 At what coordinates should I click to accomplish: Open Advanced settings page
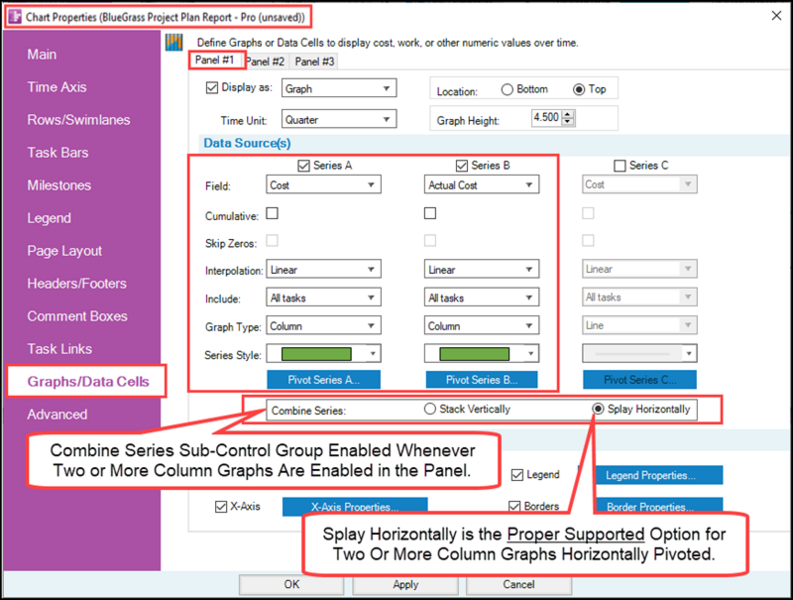pos(57,414)
